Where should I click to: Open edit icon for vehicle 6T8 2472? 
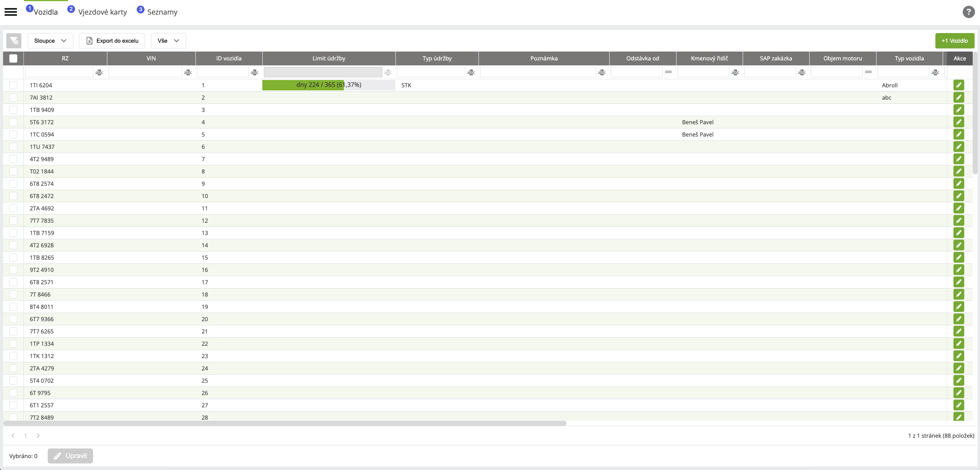click(958, 196)
